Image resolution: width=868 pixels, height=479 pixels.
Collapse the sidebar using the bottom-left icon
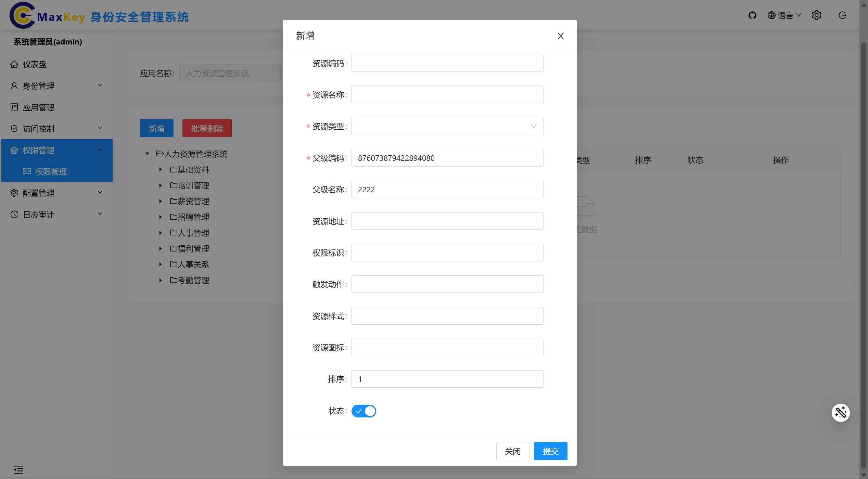pyautogui.click(x=19, y=469)
